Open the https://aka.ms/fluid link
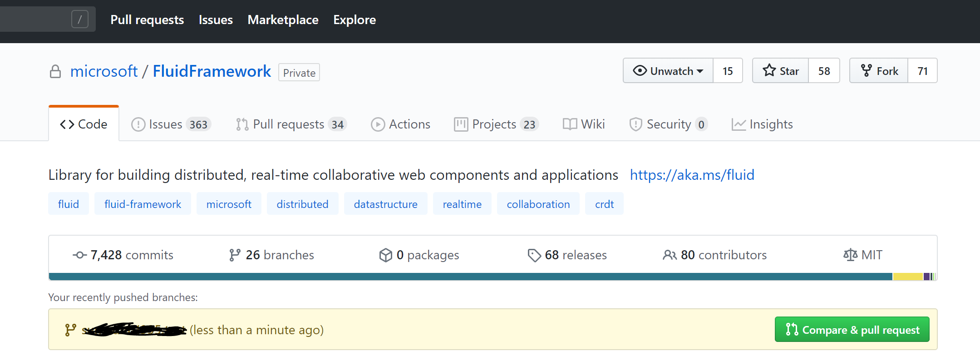 click(692, 175)
